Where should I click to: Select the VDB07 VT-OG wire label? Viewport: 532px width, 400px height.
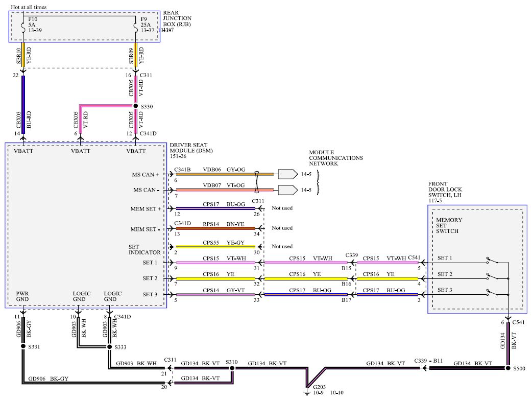[x=224, y=185]
